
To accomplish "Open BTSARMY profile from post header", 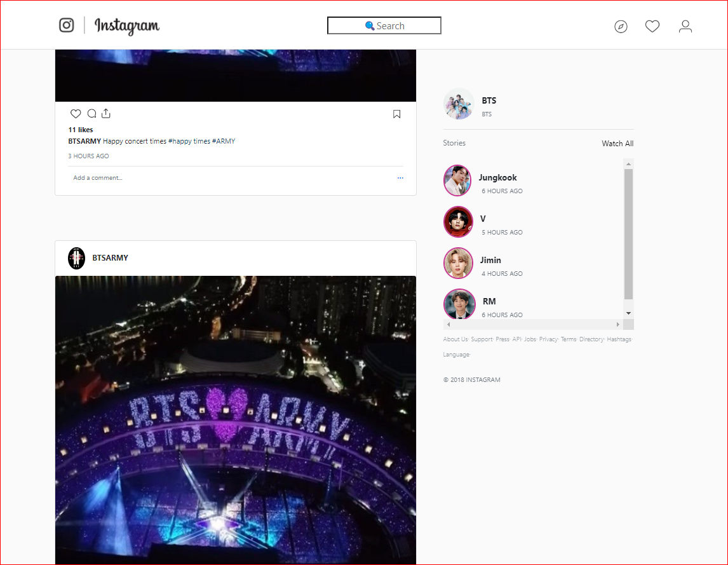I will 110,258.
